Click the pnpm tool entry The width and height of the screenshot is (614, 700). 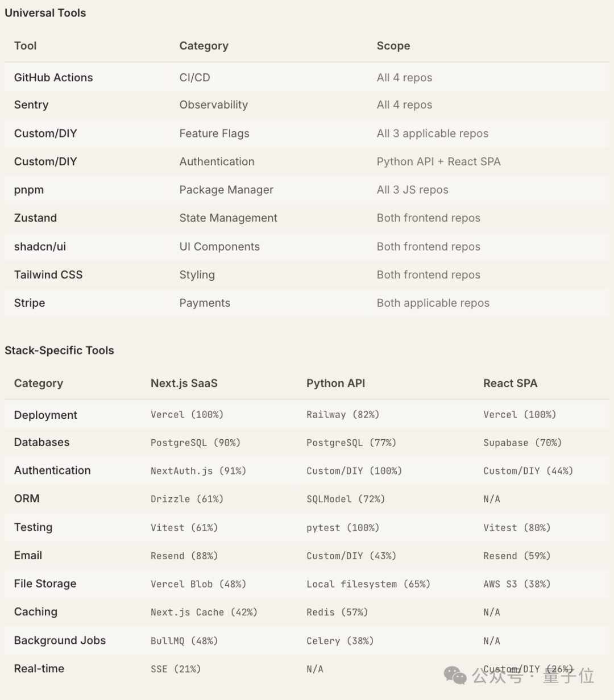29,190
